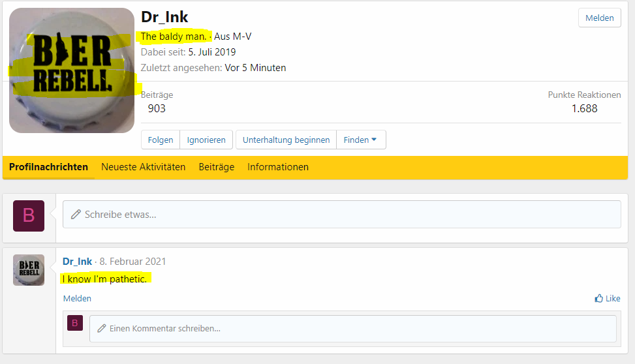This screenshot has width=635, height=364.
Task: Select the Beiträge tab
Action: tap(216, 167)
